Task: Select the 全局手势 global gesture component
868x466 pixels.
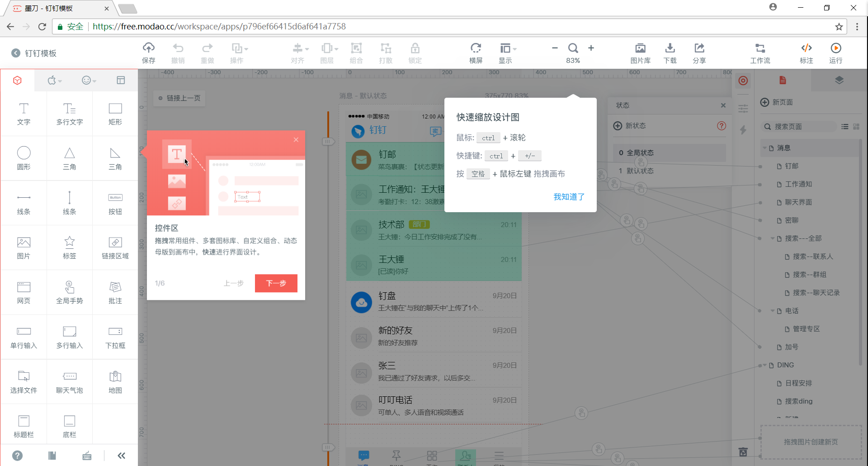Action: tap(69, 292)
